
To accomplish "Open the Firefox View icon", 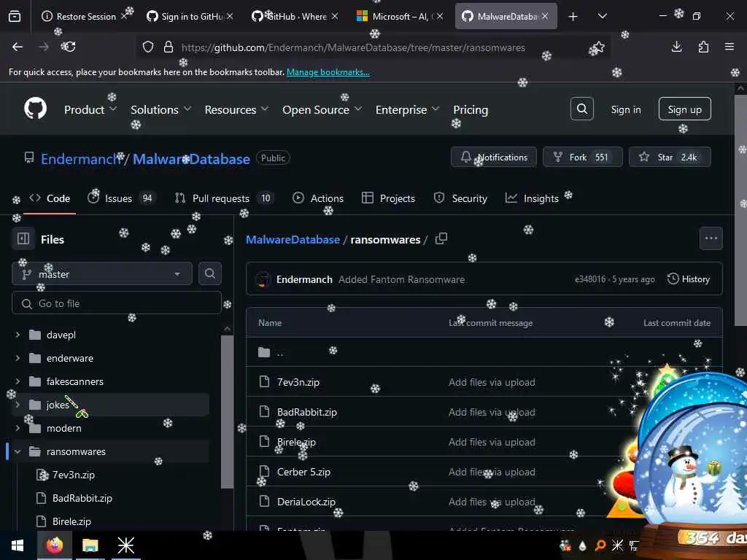I will [x=15, y=16].
